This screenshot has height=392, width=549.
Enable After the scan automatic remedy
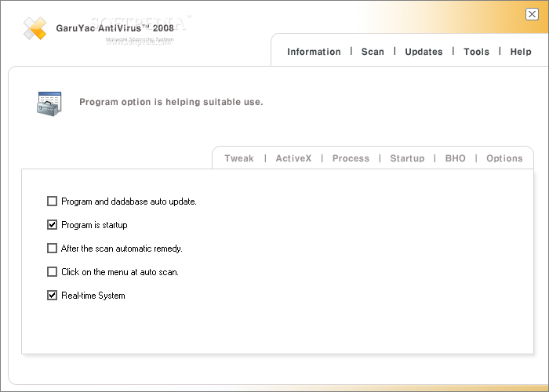click(x=53, y=249)
